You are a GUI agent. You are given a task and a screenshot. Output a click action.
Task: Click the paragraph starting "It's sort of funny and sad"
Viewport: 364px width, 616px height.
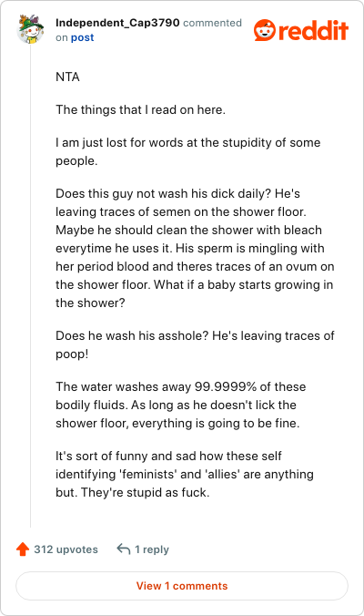[185, 474]
